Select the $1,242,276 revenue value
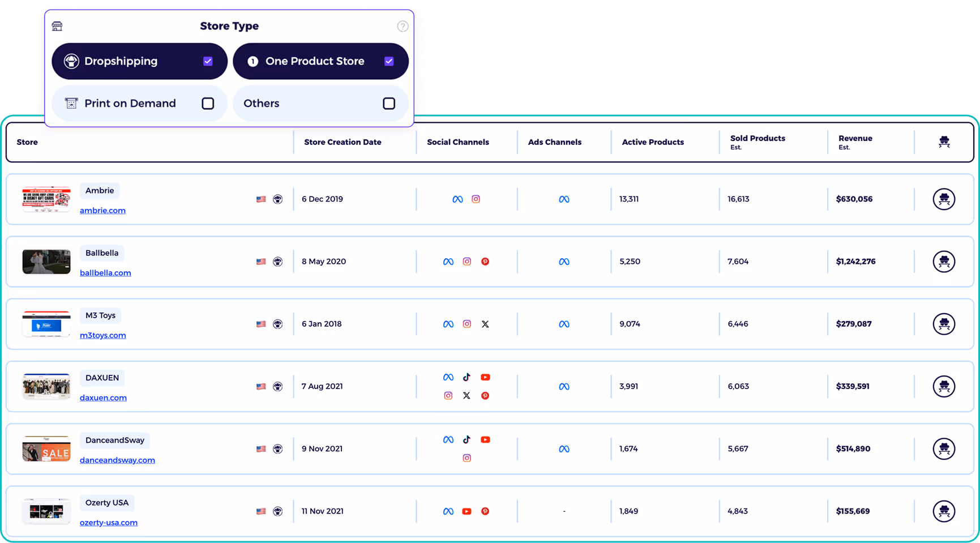980x543 pixels. pos(855,262)
